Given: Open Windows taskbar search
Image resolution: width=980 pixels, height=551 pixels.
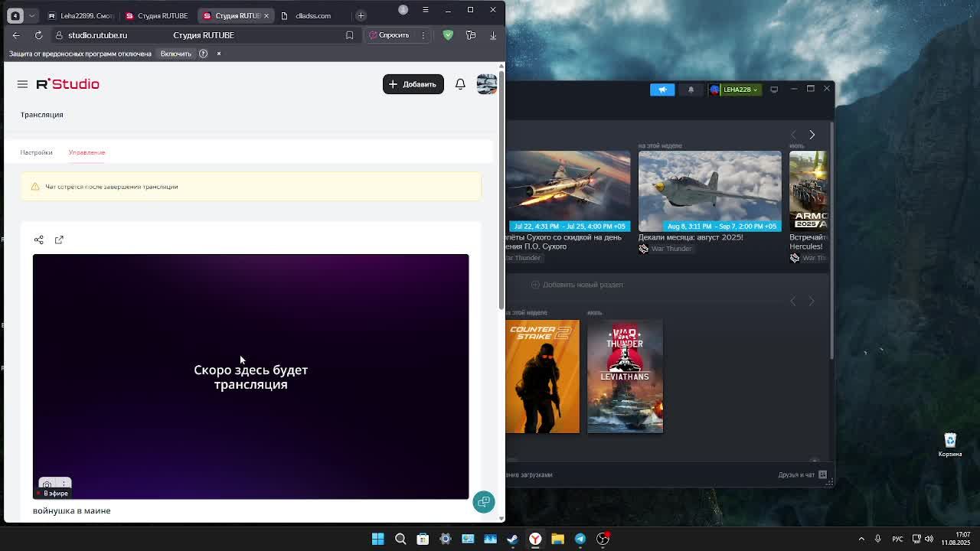Looking at the screenshot, I should click(x=400, y=539).
